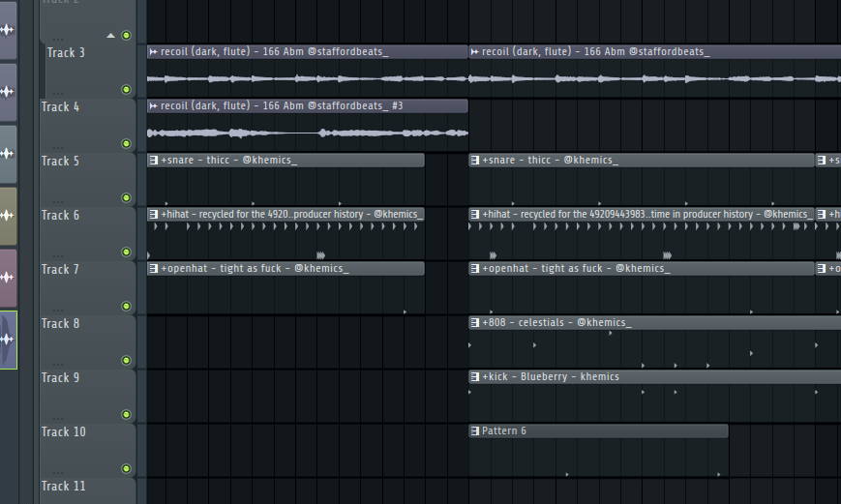Open menu icon of third +openhat clip at right edge

(821, 268)
